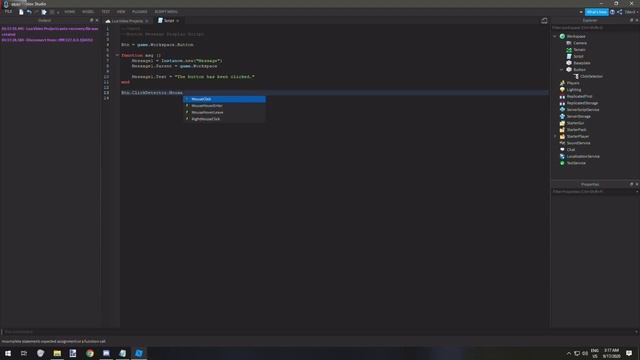Select LocalizationService in Explorer
640x360 pixels.
(583, 156)
